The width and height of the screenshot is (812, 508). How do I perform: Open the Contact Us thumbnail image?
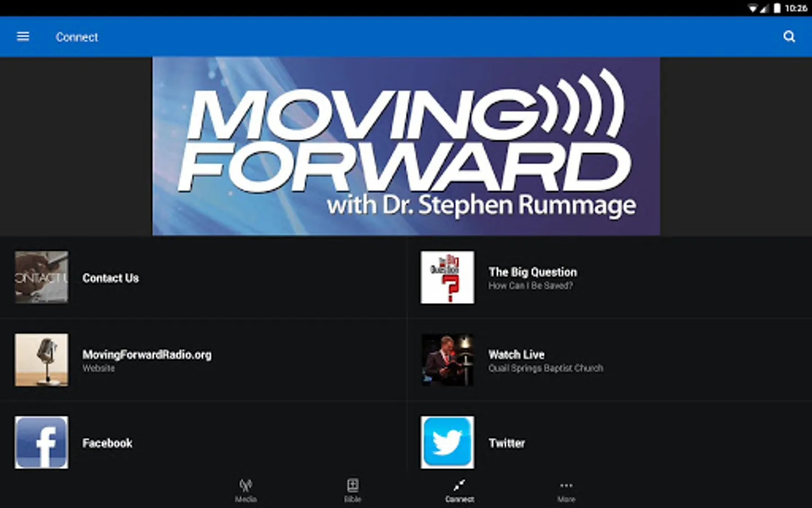click(x=42, y=277)
